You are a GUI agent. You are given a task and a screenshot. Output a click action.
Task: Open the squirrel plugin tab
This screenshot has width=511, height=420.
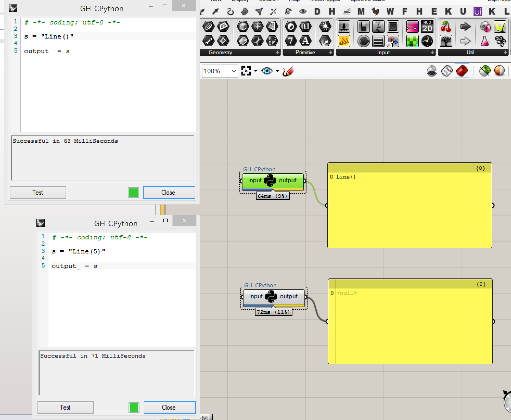click(375, 11)
